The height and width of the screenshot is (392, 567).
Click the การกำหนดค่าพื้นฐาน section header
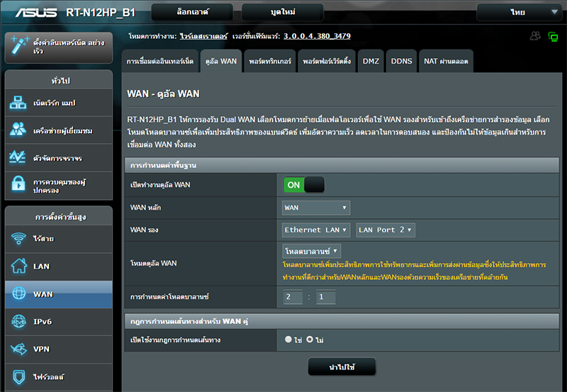(x=342, y=165)
